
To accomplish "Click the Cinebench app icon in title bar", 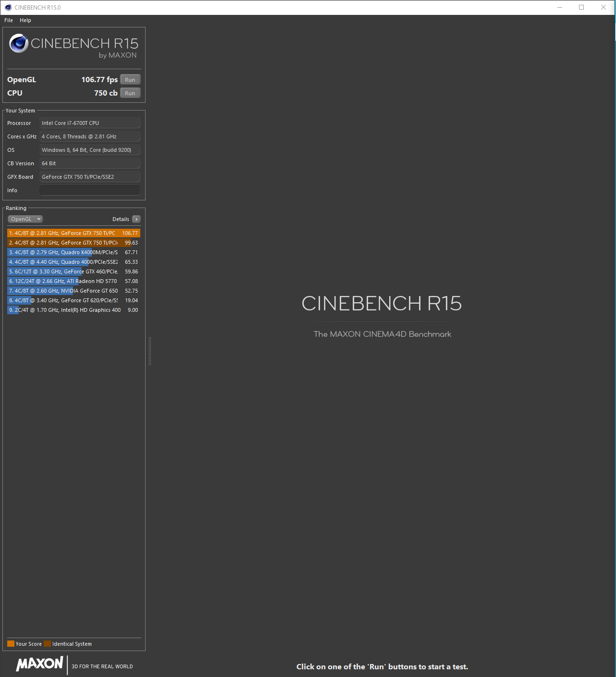I will (x=8, y=7).
